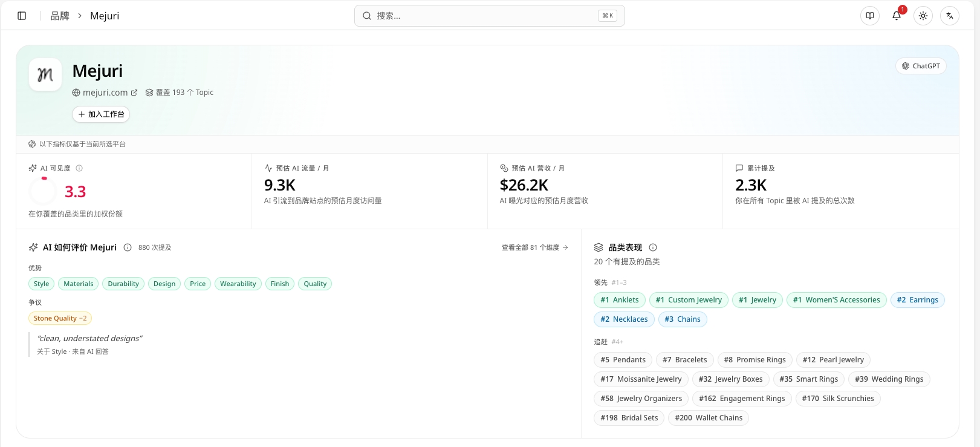Viewport: 980px width, 447px height.
Task: Select the Finish strength tag
Action: click(280, 284)
